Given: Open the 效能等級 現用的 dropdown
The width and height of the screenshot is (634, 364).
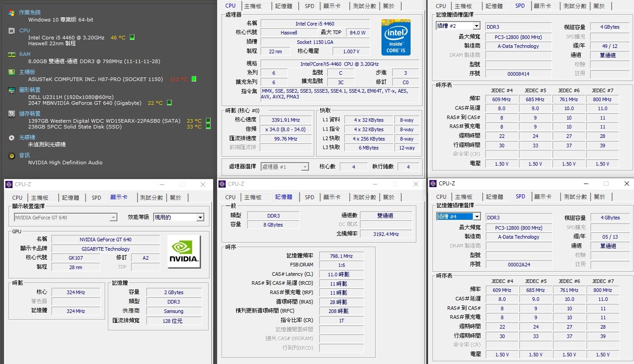Looking at the screenshot, I should (200, 218).
